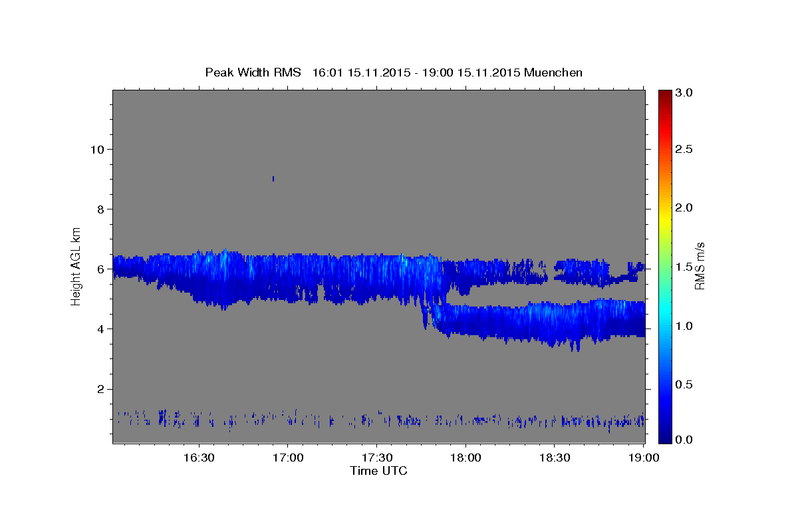Click the colorbar value '3.0'

(x=685, y=93)
